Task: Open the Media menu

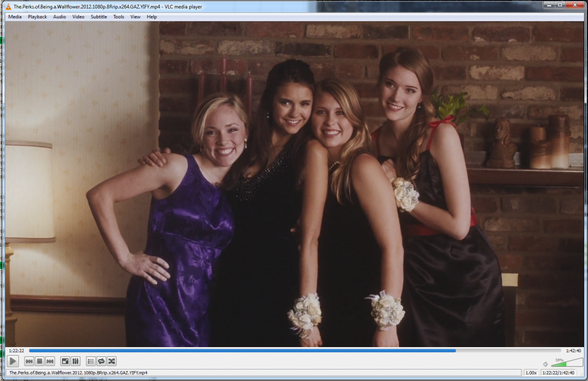Action: pyautogui.click(x=15, y=17)
